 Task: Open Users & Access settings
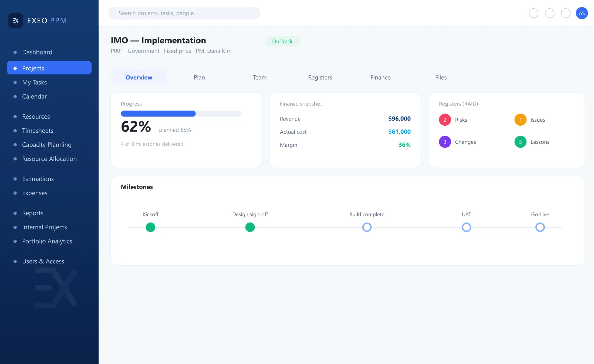(x=49, y=261)
